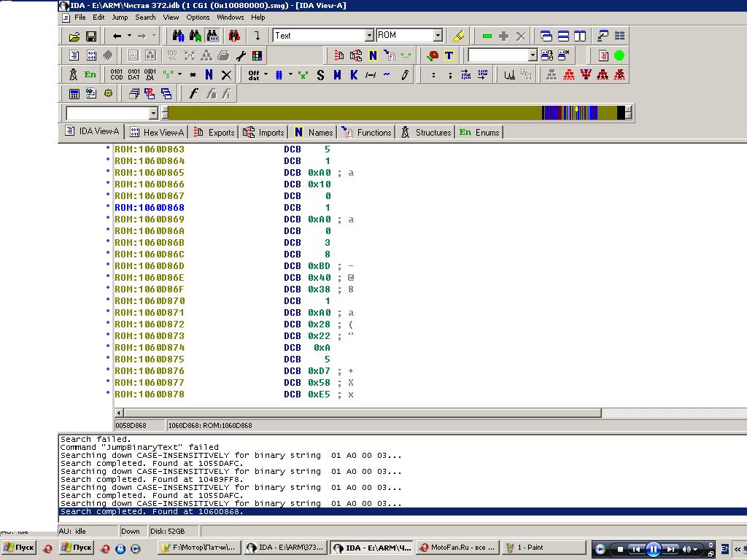Image resolution: width=747 pixels, height=560 pixels.
Task: Open the Search menu
Action: pyautogui.click(x=145, y=17)
